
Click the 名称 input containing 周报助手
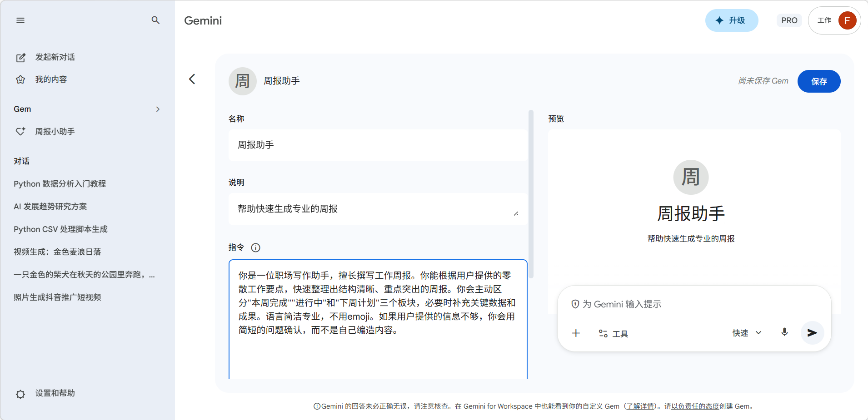click(378, 145)
